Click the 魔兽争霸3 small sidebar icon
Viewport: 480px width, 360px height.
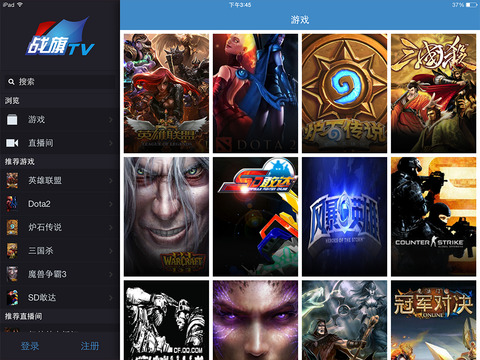pyautogui.click(x=12, y=274)
